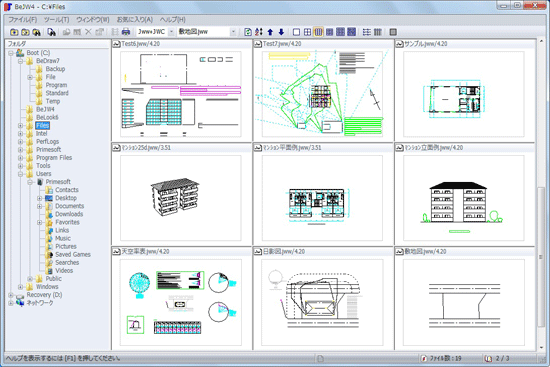This screenshot has width=550, height=367.
Task: Toggle the four-pane grid layout
Action: [307, 32]
